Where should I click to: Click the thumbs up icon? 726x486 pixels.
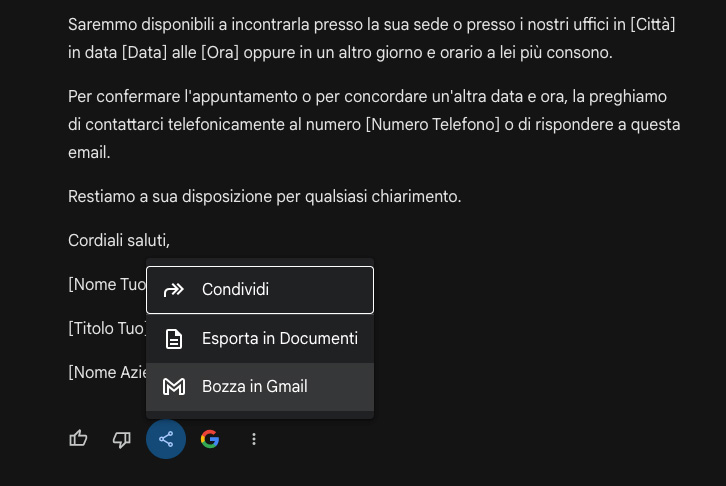[78, 439]
